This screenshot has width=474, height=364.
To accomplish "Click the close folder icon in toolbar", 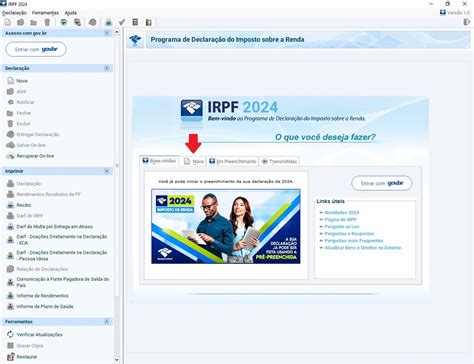I will [x=33, y=22].
